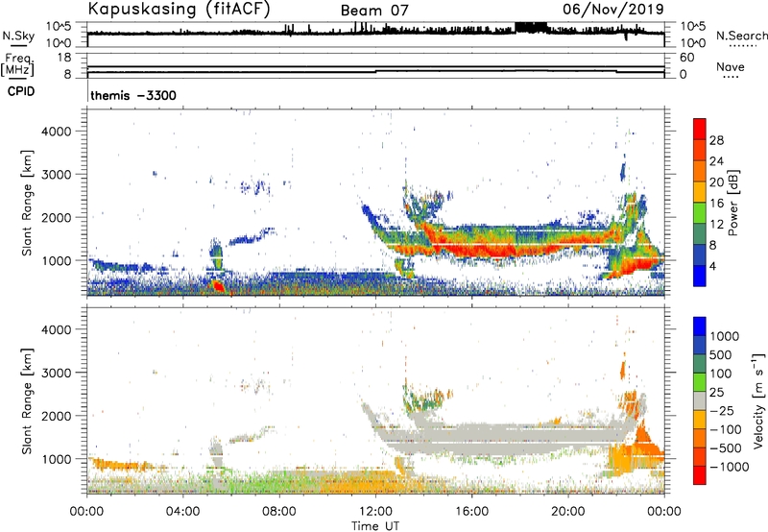Click the gray segment of velocity colorbar

[700, 401]
